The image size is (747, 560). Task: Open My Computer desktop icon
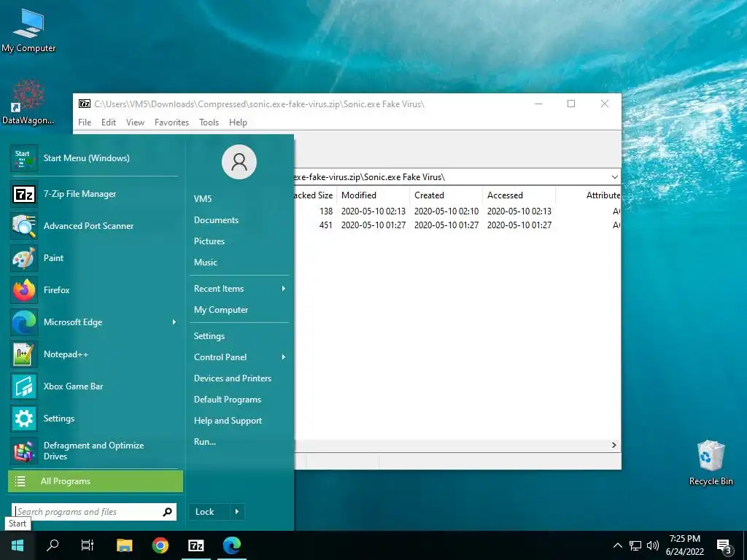(x=28, y=30)
